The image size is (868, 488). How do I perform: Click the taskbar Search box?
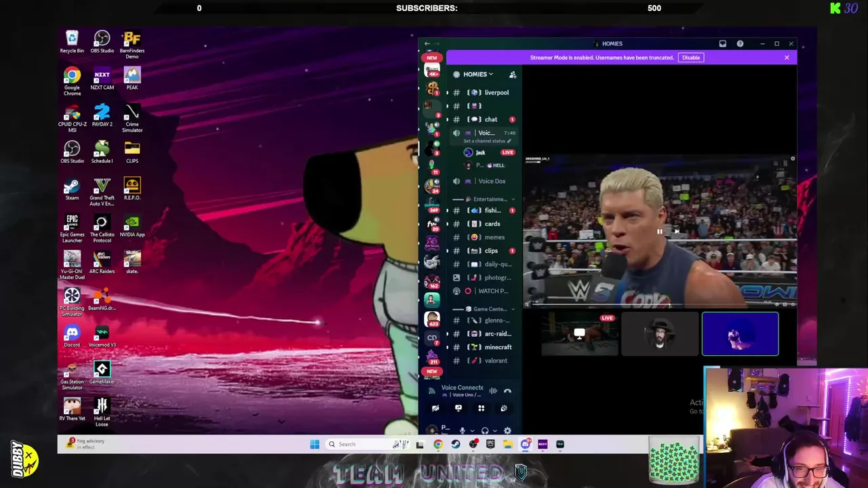point(368,445)
